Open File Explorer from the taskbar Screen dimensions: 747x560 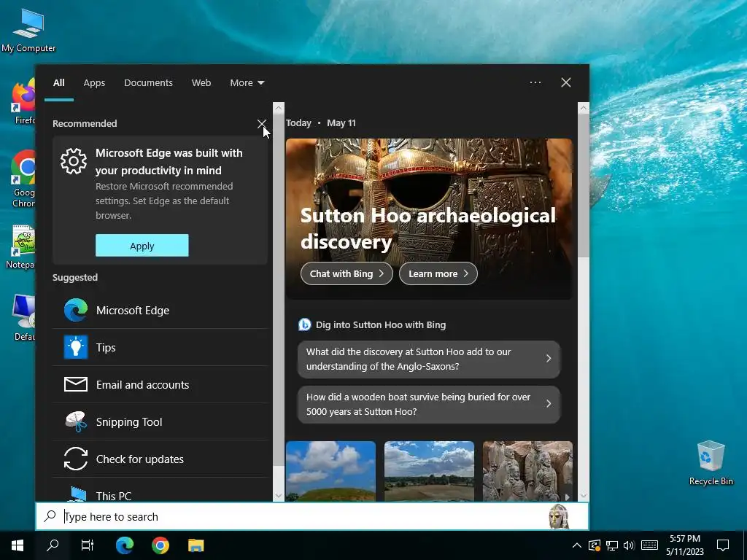(196, 545)
